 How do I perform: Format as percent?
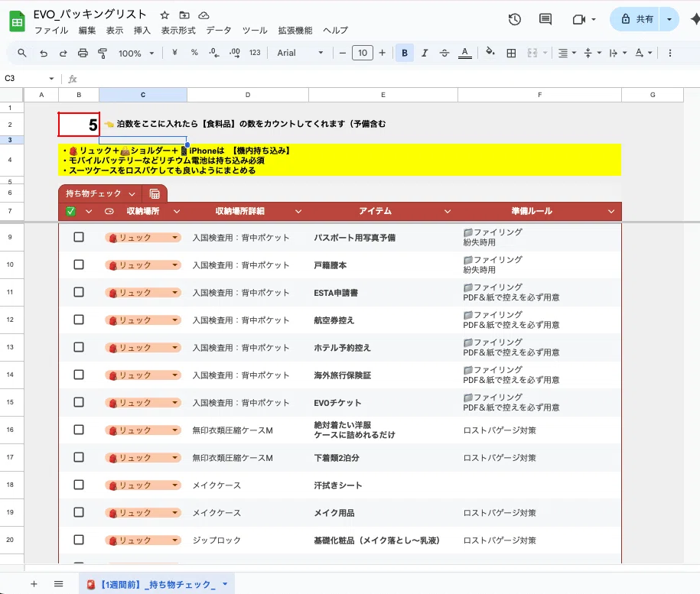click(x=194, y=53)
